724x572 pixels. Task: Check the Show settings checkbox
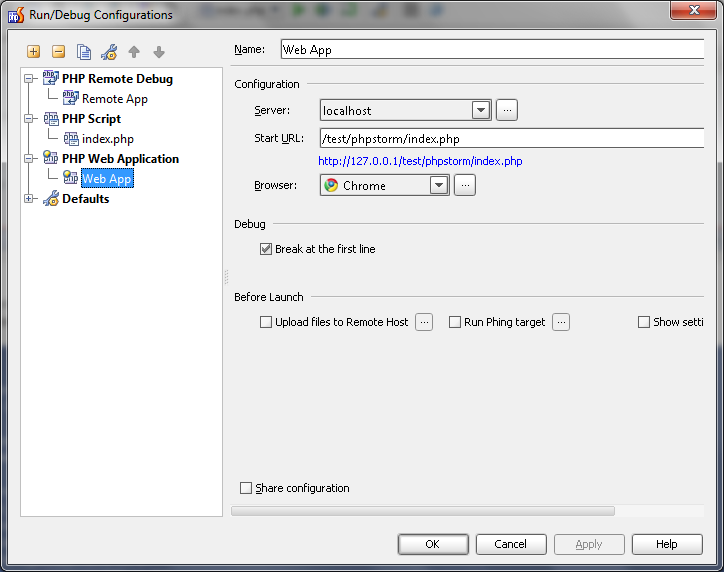click(x=644, y=322)
